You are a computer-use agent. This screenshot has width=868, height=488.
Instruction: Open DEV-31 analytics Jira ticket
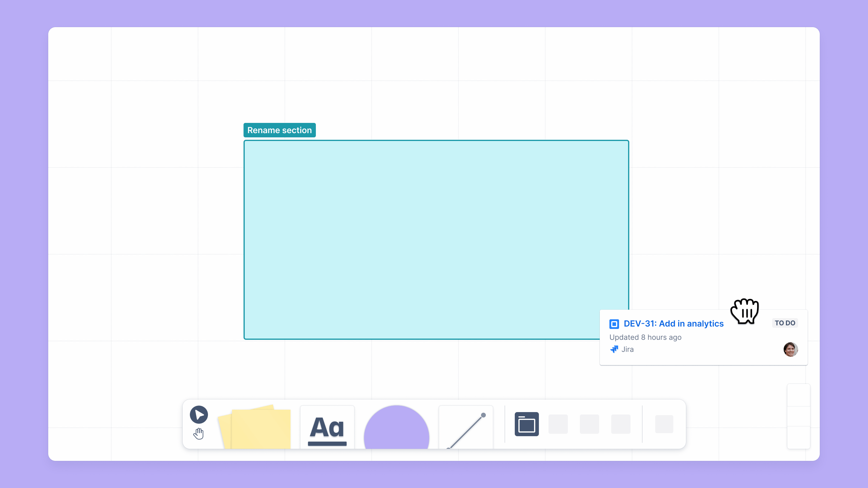click(x=674, y=323)
